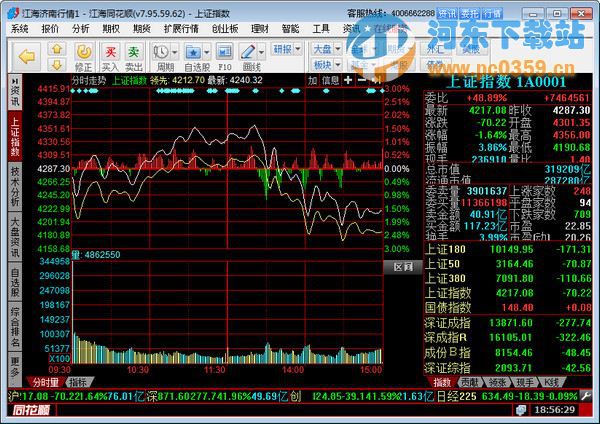Open the 创业板 menu

225,29
